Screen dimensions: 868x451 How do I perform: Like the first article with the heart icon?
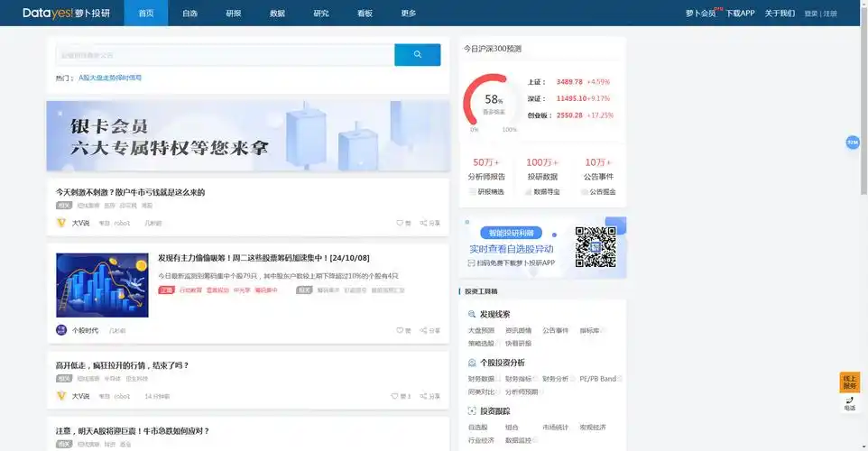click(x=400, y=223)
